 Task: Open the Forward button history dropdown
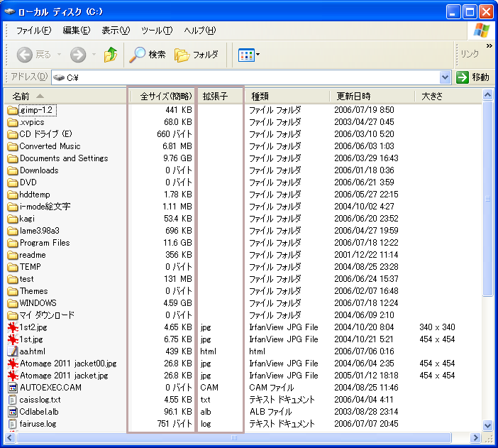[x=94, y=55]
